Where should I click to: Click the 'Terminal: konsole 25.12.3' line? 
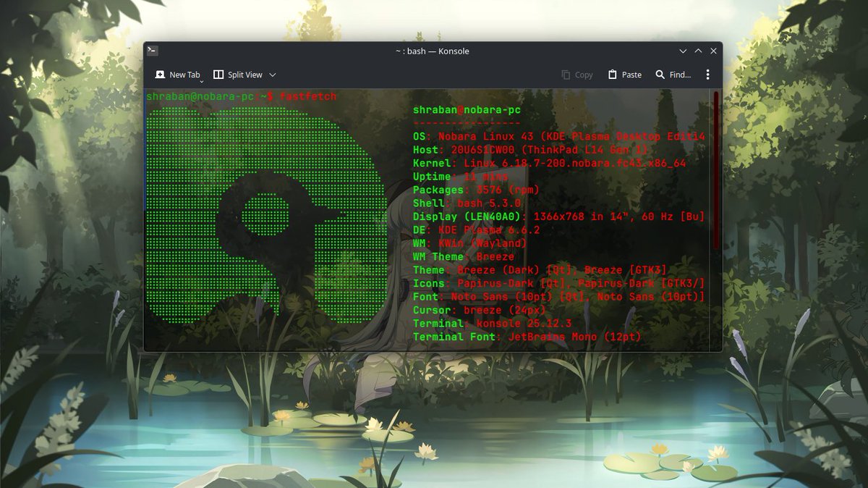492,323
